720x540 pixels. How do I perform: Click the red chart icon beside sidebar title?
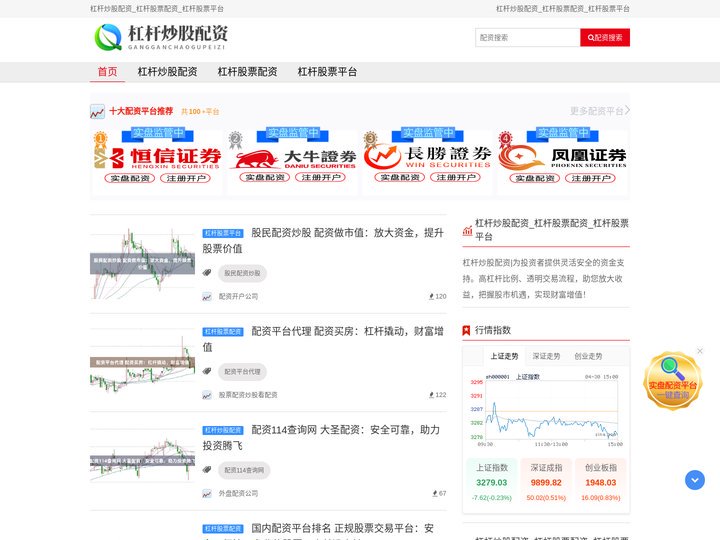467,231
